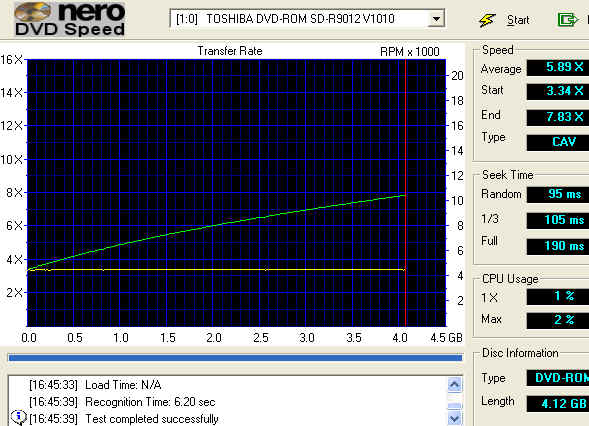589x426 pixels.
Task: Click the Average speed 5.89 X field
Action: (x=558, y=67)
